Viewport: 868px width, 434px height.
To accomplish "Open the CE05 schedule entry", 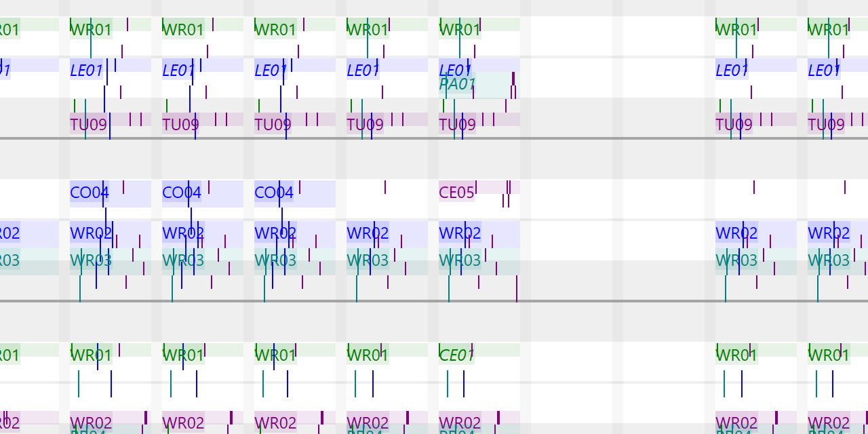I will (x=455, y=193).
